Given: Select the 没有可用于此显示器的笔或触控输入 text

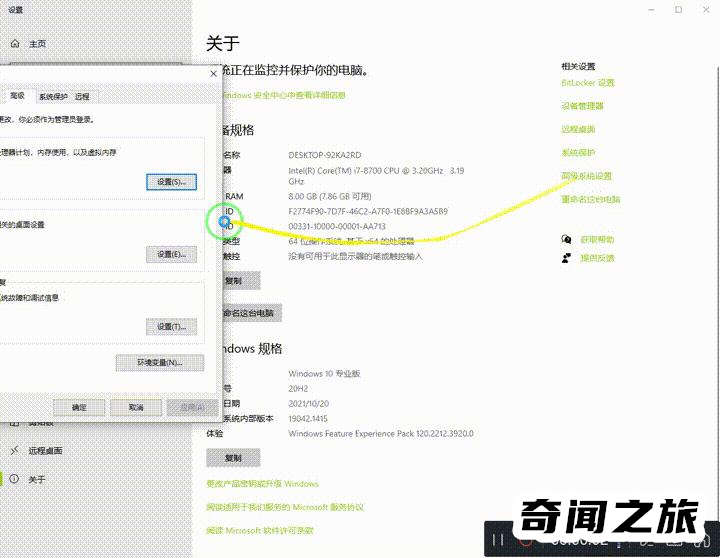Looking at the screenshot, I should pyautogui.click(x=355, y=256).
